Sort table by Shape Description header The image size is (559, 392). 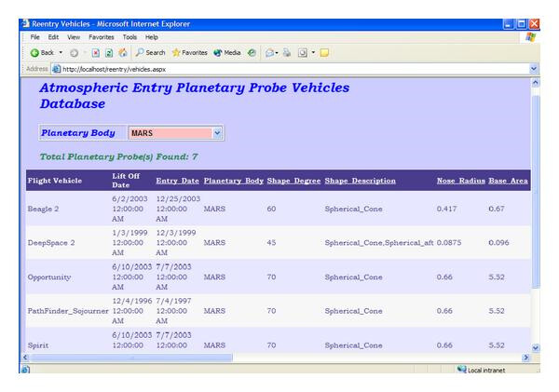coord(360,181)
